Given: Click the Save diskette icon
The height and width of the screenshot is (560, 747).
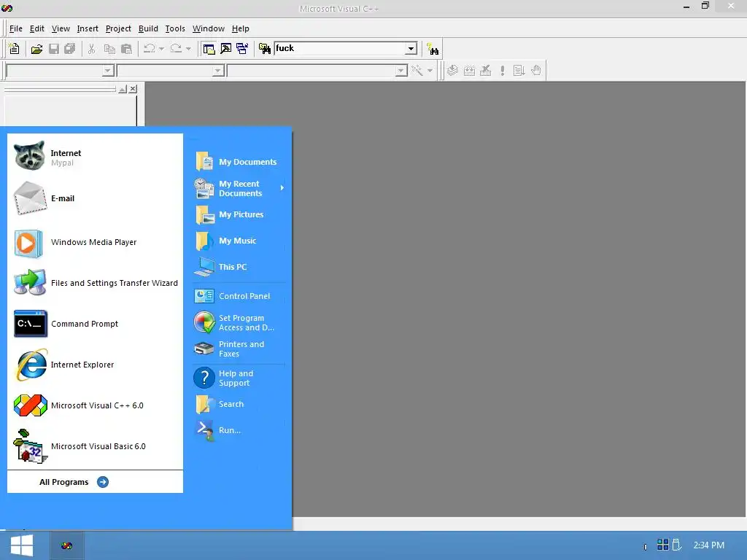Looking at the screenshot, I should click(x=54, y=49).
